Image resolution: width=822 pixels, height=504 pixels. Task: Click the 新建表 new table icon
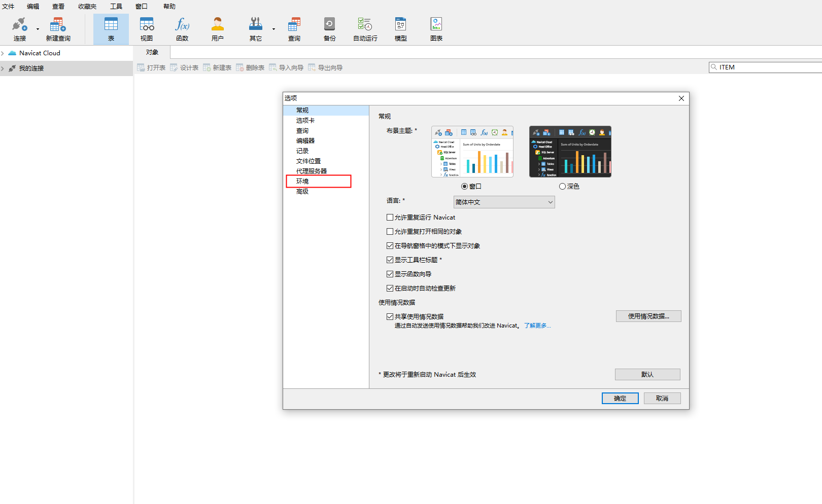[x=207, y=67]
